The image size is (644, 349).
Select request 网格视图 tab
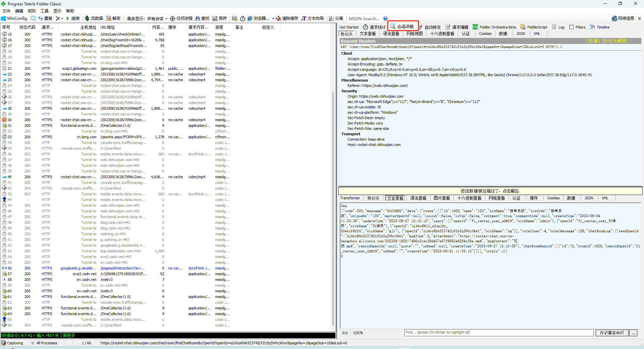(x=415, y=34)
